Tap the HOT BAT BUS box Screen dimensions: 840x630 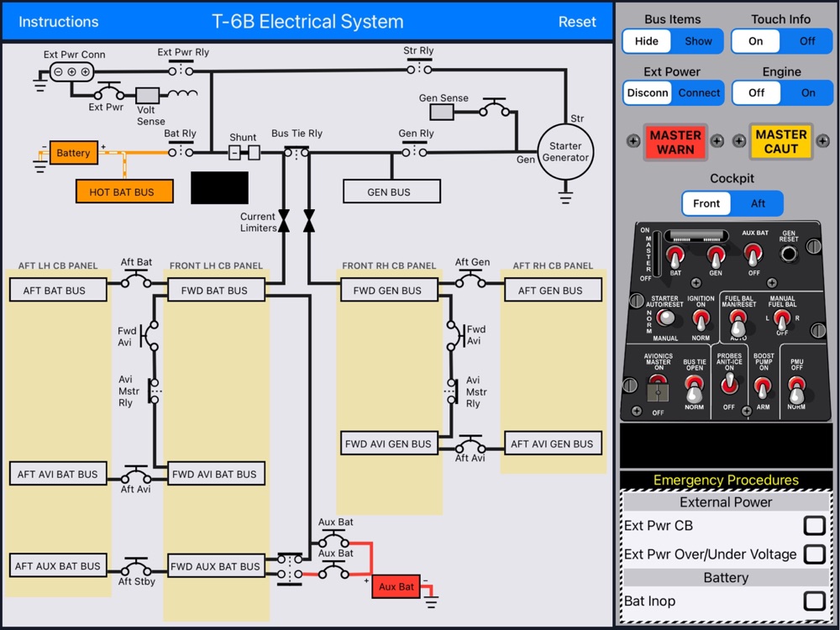click(124, 192)
